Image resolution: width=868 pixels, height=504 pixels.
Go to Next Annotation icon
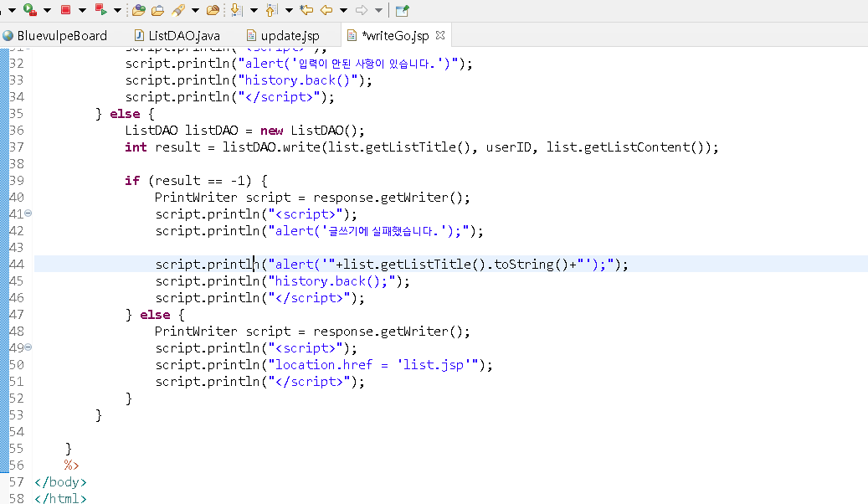[x=236, y=10]
